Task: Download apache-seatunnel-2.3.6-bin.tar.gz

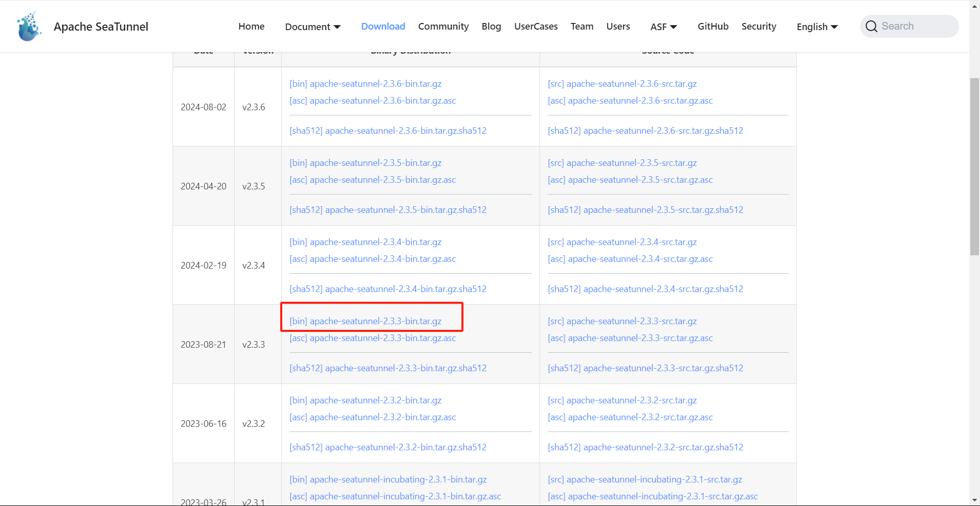Action: point(365,84)
